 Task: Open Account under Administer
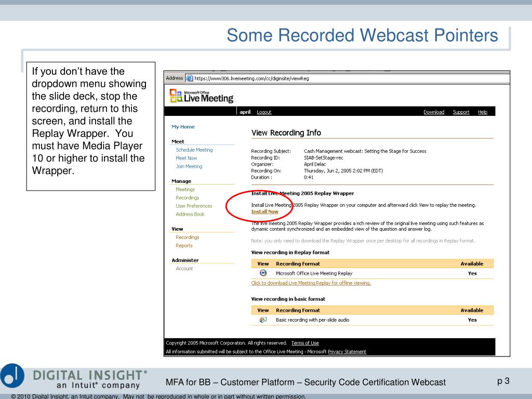[184, 269]
